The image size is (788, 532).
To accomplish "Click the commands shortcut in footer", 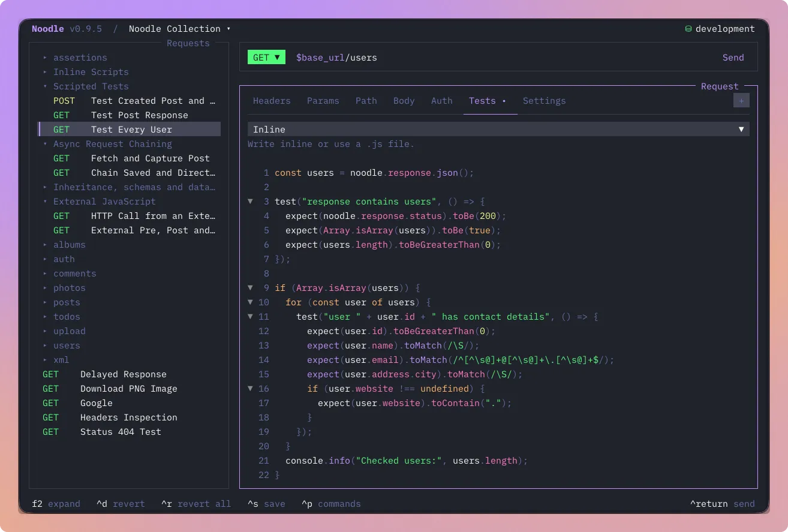I will (331, 504).
